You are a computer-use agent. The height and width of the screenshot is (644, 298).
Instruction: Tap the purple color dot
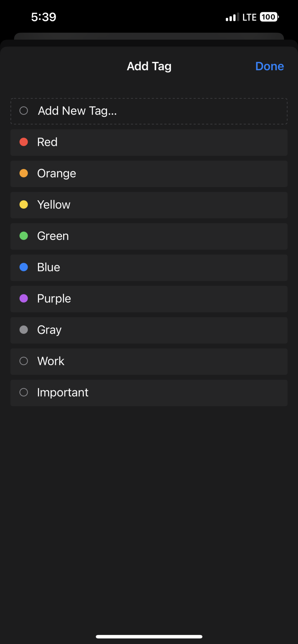pos(24,298)
